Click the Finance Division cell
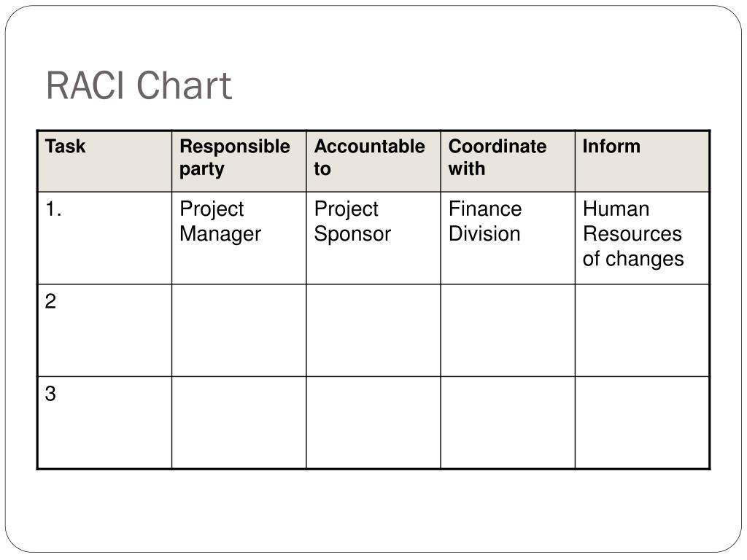The image size is (747, 560). click(508, 238)
